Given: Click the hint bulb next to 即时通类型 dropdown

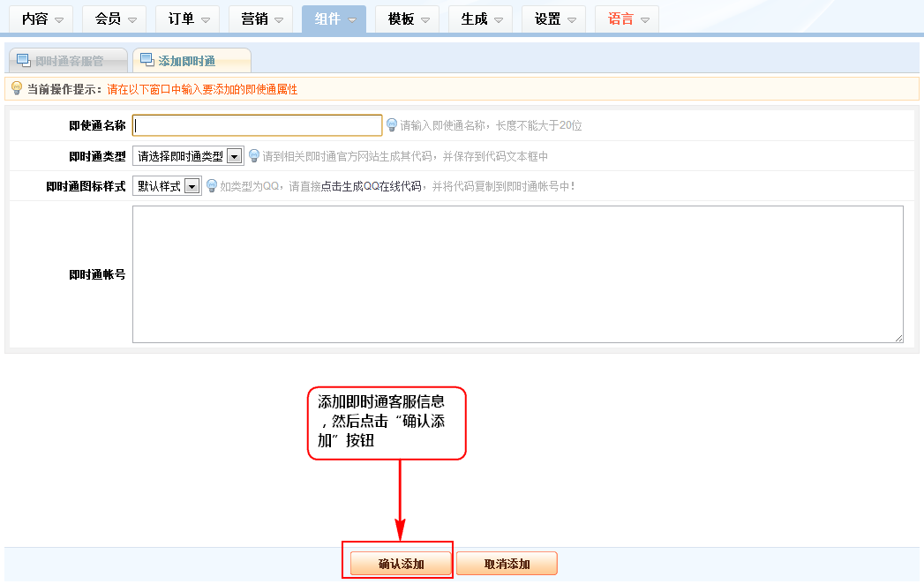Looking at the screenshot, I should tap(254, 156).
